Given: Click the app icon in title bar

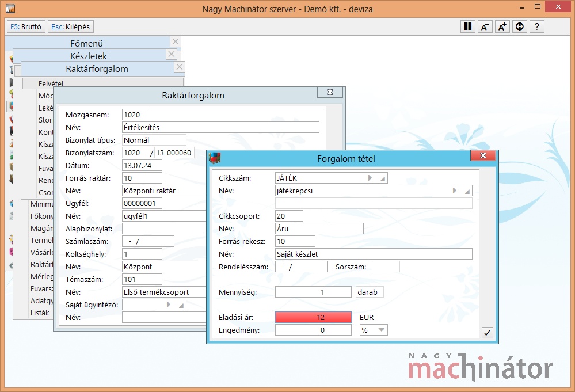Looking at the screenshot, I should click(10, 9).
